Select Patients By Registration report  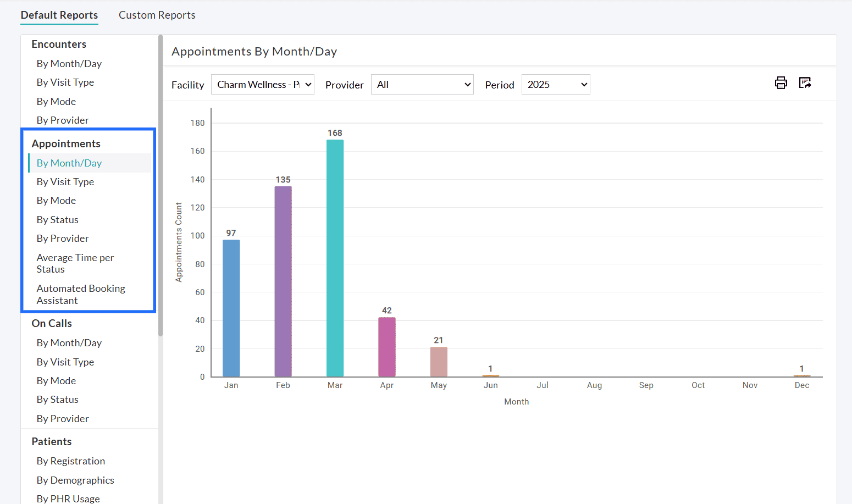(70, 461)
